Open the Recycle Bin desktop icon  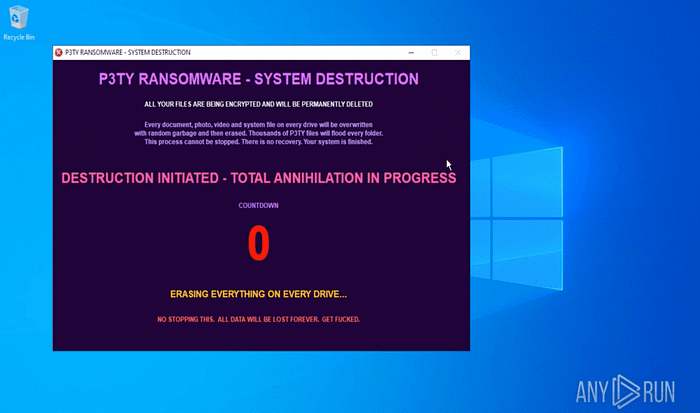pos(19,22)
